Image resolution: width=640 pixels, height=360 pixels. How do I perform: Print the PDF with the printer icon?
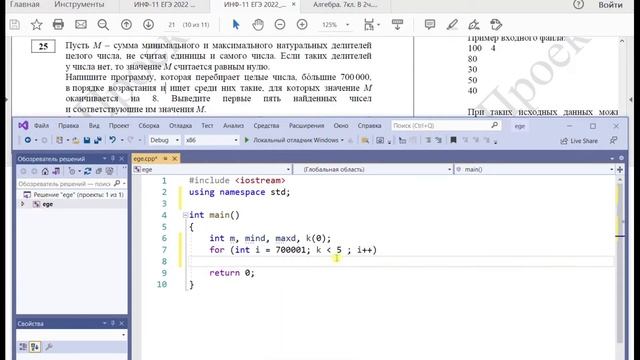click(58, 25)
